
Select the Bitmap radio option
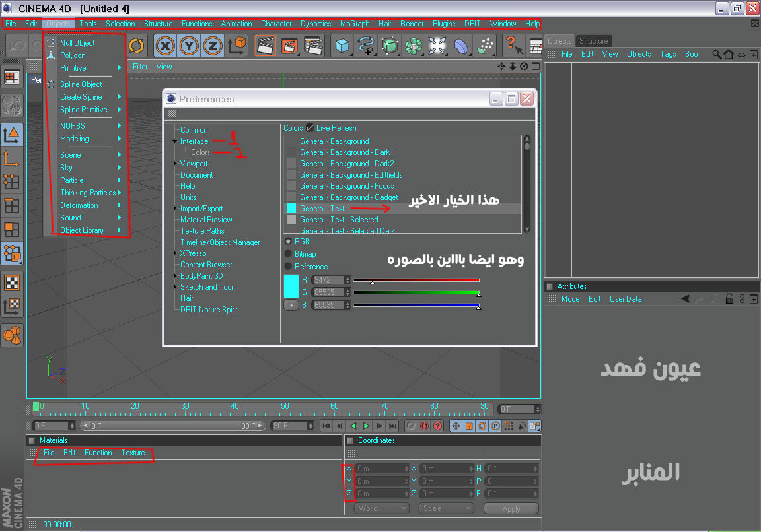pos(288,254)
